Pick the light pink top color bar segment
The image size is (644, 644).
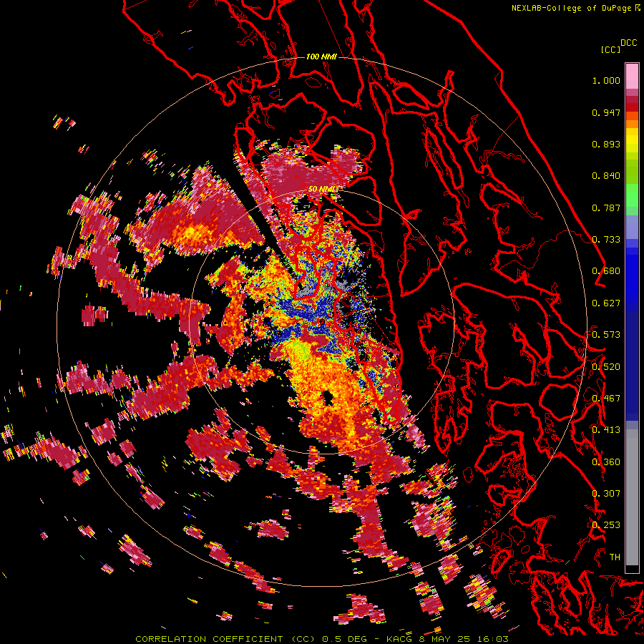pos(632,76)
